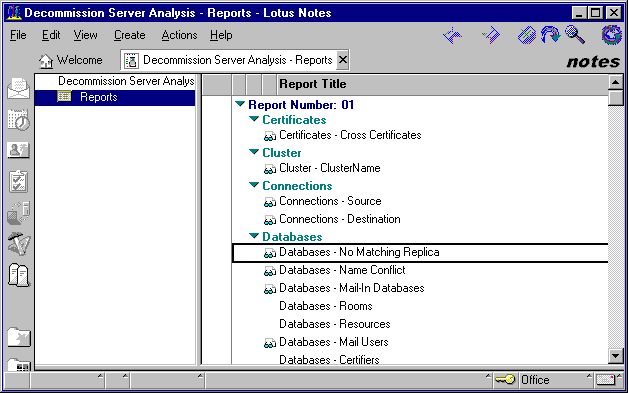Click the Go Forward navigation arrow
Image resolution: width=628 pixels, height=393 pixels.
(491, 35)
